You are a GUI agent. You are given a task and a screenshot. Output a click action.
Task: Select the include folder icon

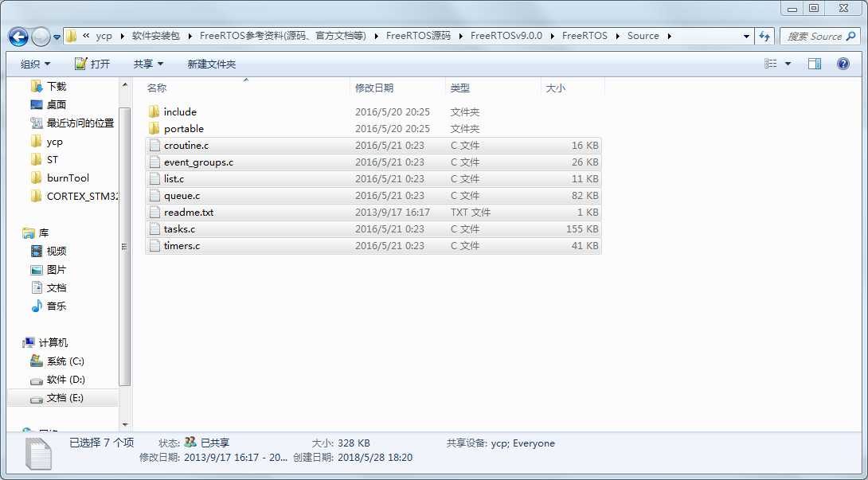click(154, 111)
